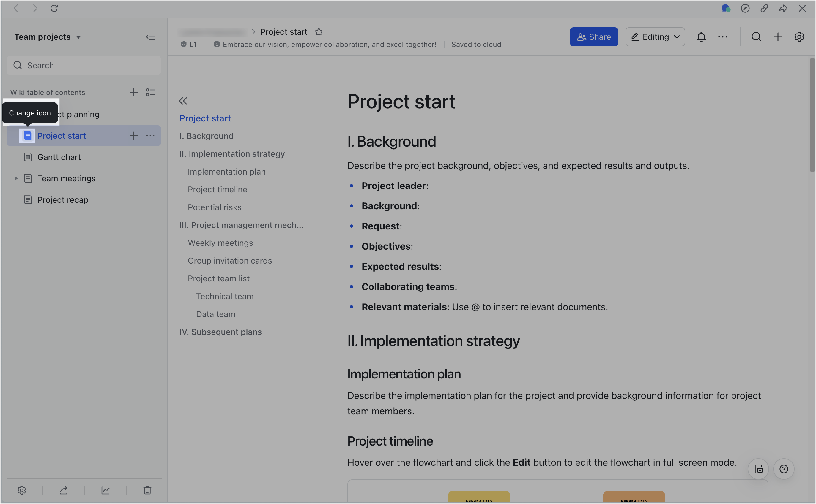Create new item with the plus icon
Screen dimensions: 816x504
pyautogui.click(x=777, y=37)
